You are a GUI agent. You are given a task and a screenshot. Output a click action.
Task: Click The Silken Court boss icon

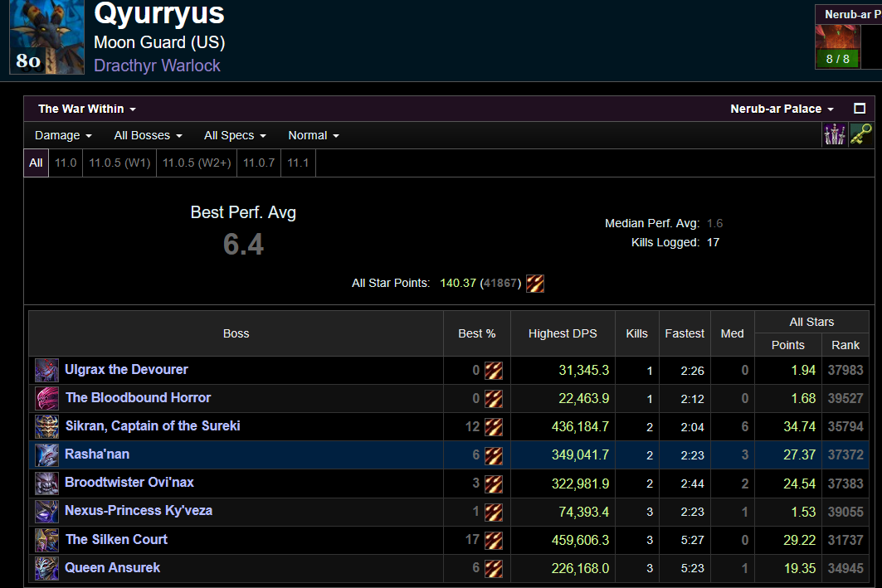point(46,540)
